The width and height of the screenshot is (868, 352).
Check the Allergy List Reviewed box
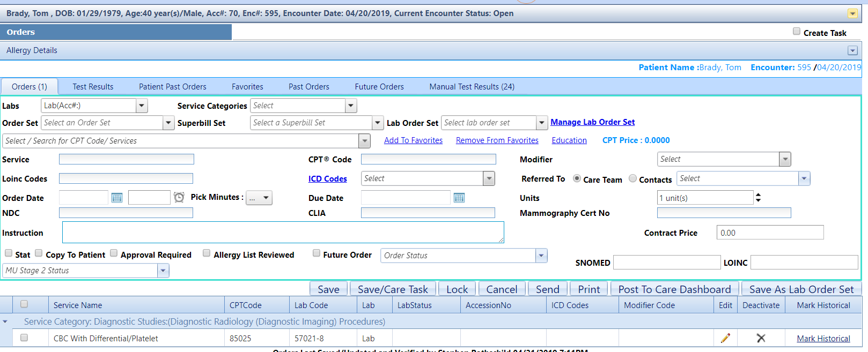(x=207, y=253)
